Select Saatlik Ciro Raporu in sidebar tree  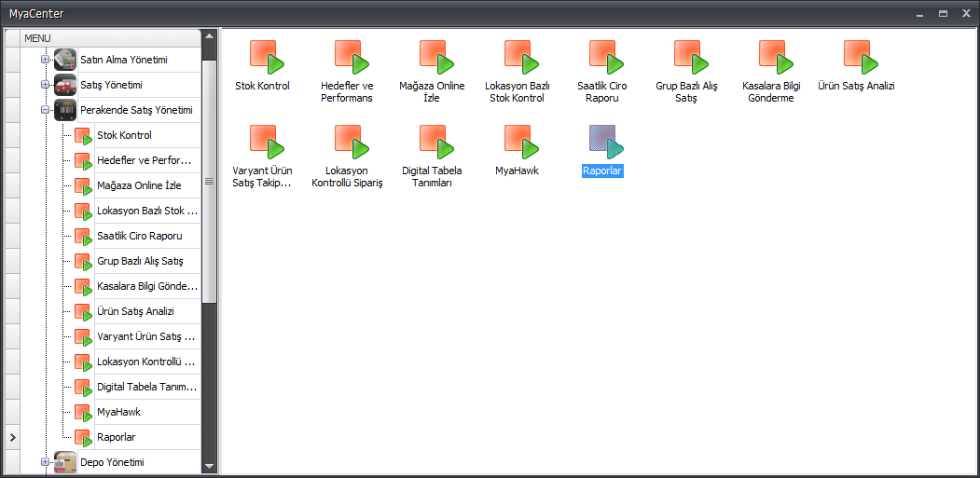point(139,236)
